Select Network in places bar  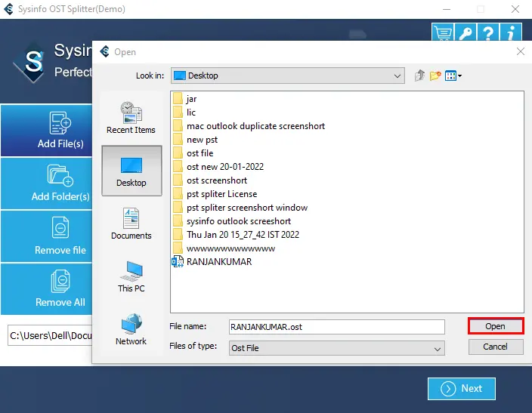click(x=131, y=330)
